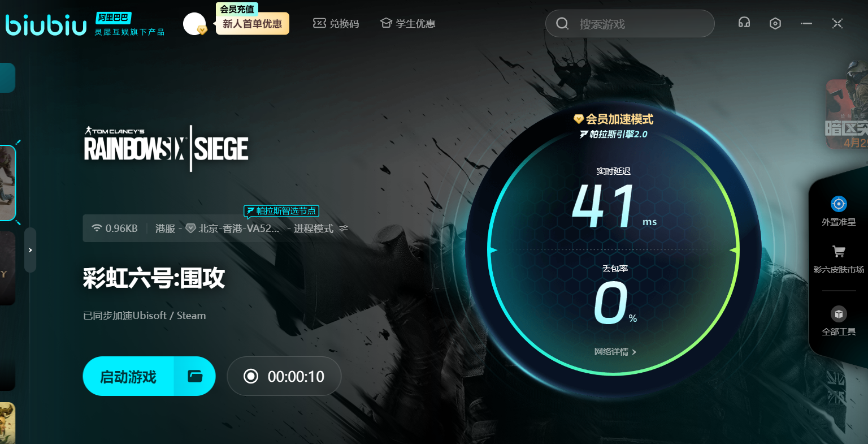Click 已同步加速Ubisoft / Steam text
The width and height of the screenshot is (868, 444).
point(145,316)
